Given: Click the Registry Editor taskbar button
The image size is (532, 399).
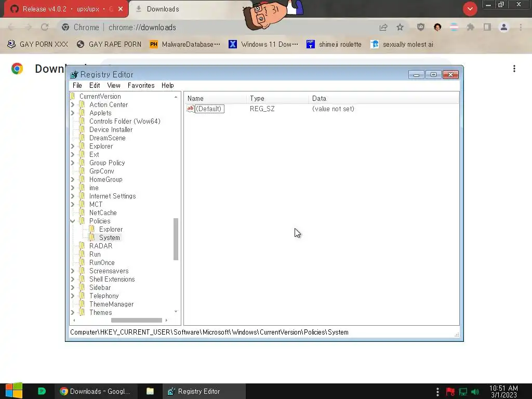Looking at the screenshot, I should (x=204, y=392).
